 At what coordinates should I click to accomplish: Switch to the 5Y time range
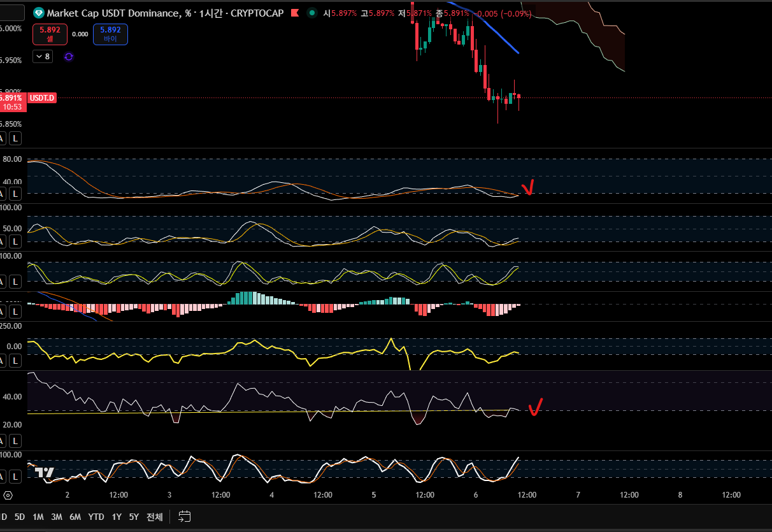point(134,517)
